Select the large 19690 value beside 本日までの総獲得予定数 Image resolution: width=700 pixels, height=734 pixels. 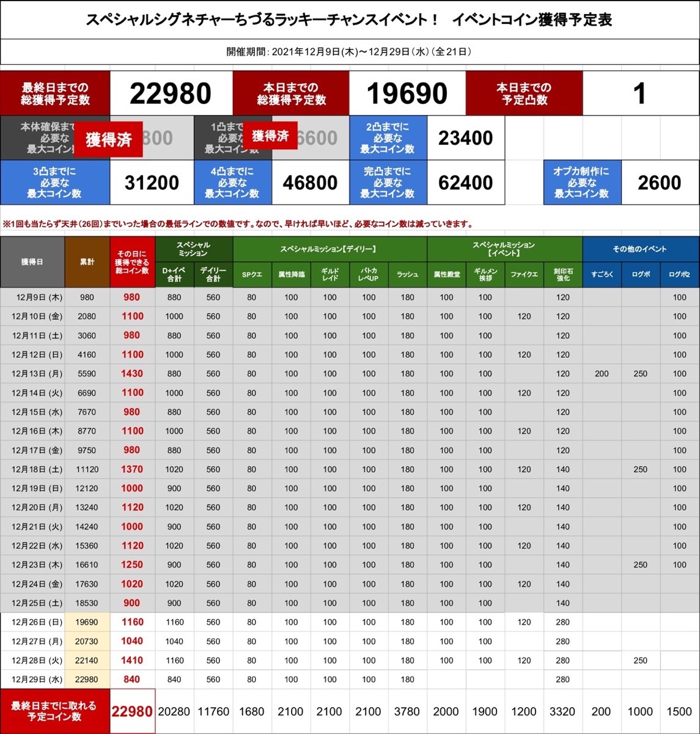point(407,94)
